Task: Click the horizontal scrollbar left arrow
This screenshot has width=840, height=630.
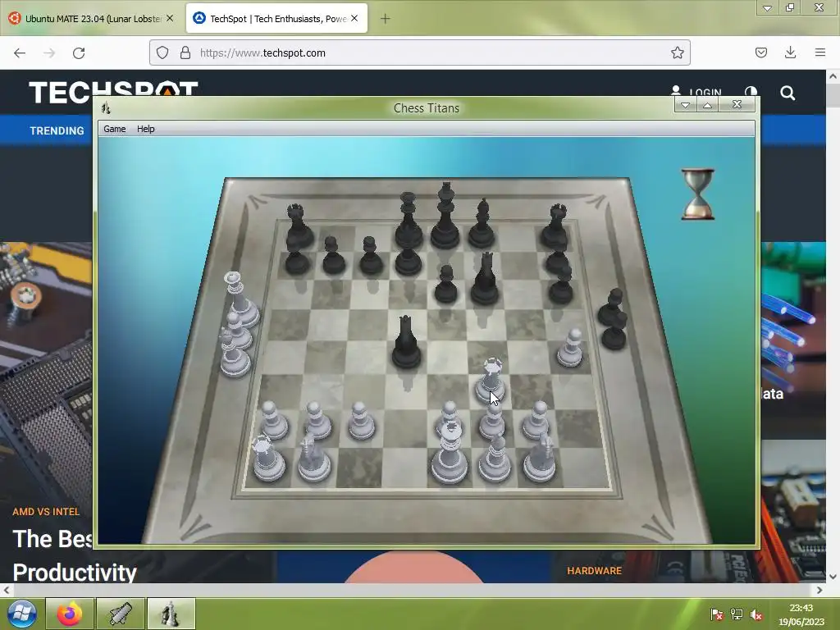Action: [x=6, y=590]
